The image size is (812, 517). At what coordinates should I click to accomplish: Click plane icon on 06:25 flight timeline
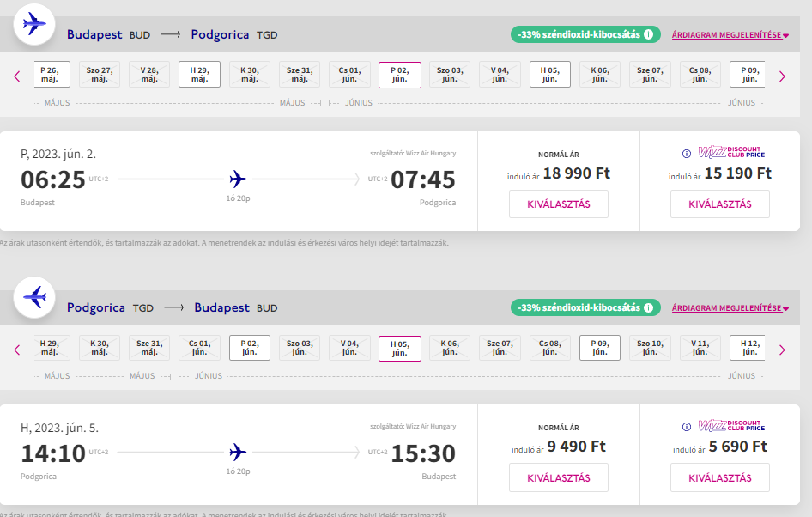[239, 179]
